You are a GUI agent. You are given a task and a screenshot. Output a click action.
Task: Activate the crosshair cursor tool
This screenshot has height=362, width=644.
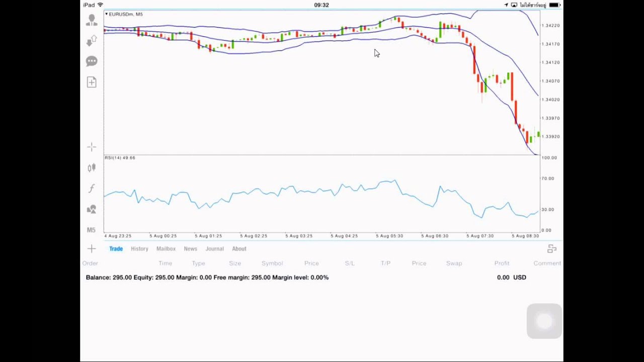(x=92, y=147)
